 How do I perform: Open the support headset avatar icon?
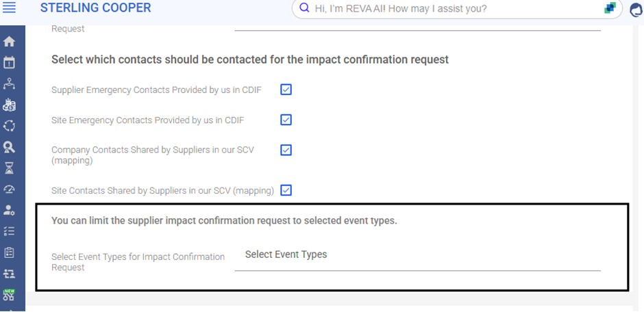[635, 10]
